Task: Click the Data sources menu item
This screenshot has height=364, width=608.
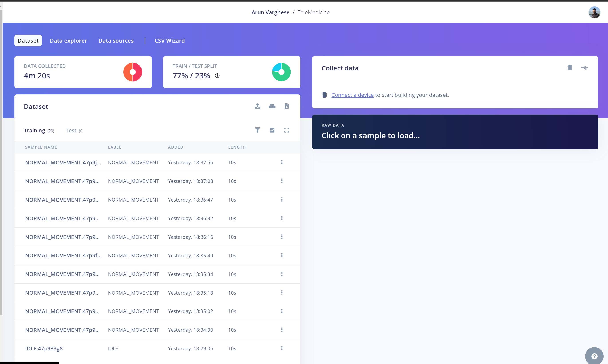Action: [x=116, y=40]
